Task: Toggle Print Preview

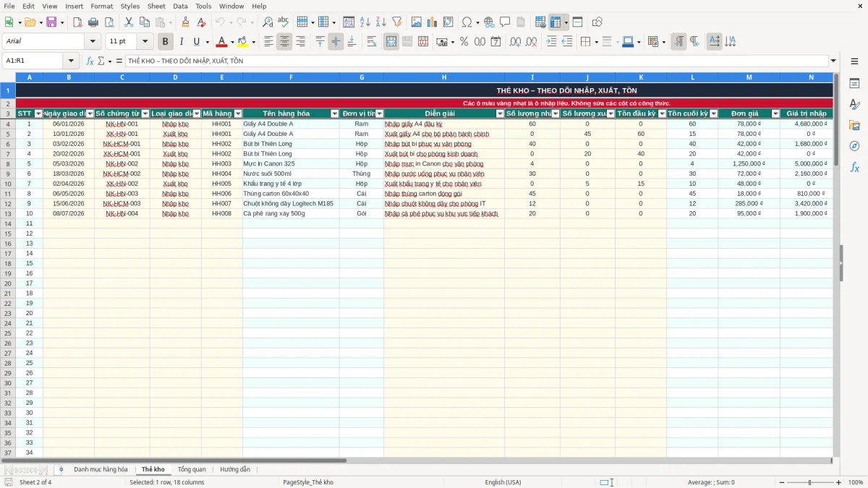Action: tap(109, 22)
